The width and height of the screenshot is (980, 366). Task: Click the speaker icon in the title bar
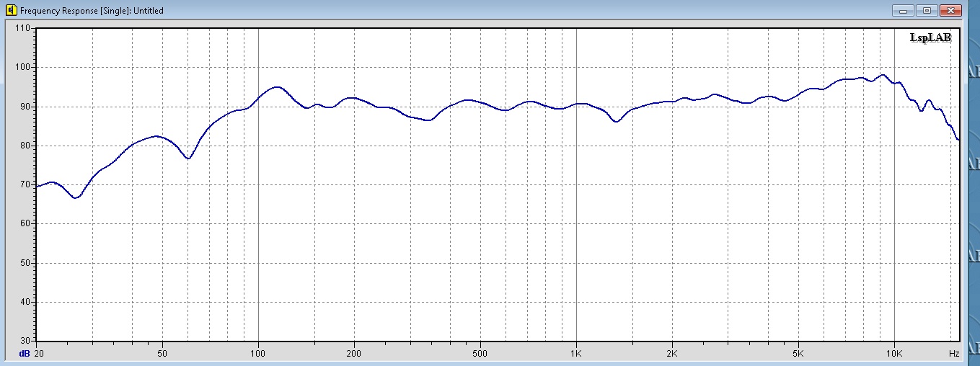[x=11, y=11]
